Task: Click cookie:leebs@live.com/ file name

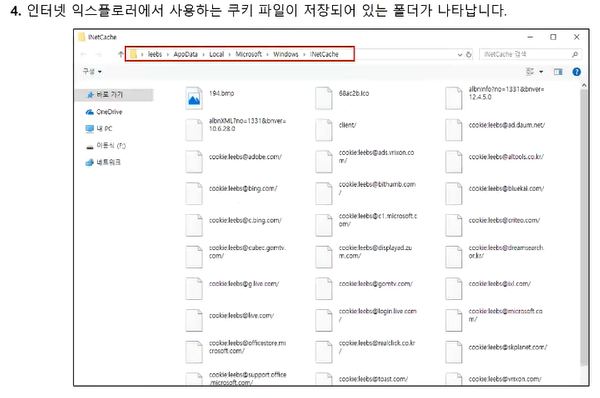Action: 241,315
